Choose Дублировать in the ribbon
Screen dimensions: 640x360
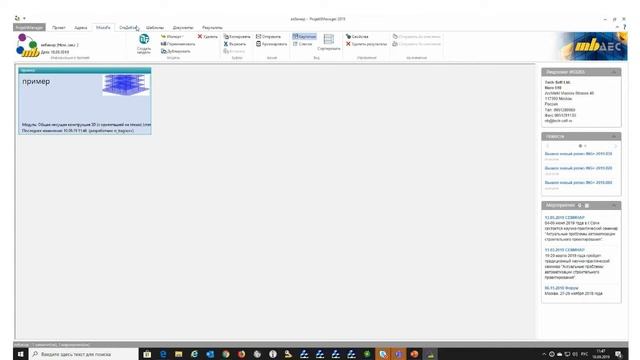click(x=176, y=51)
